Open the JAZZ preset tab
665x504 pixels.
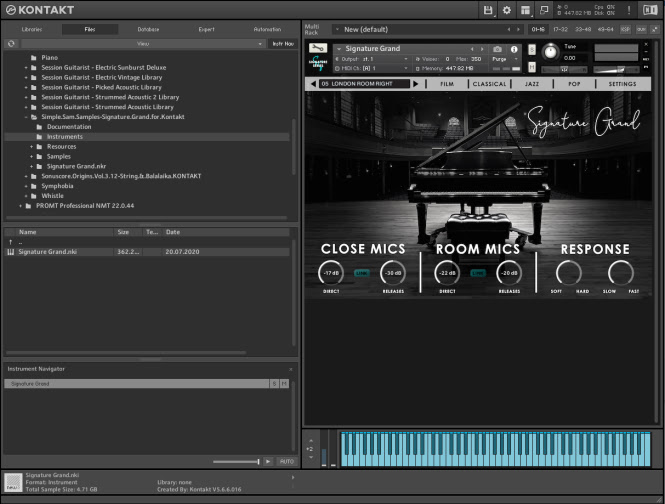532,84
